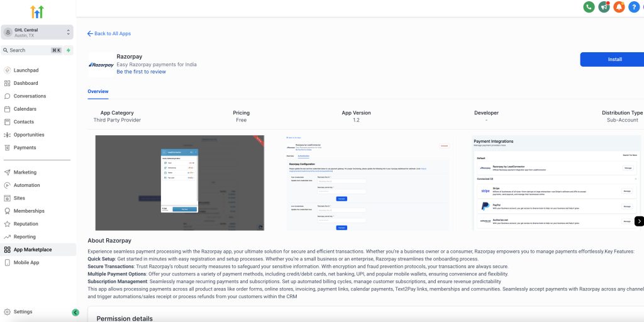The width and height of the screenshot is (644, 322).
Task: Click the Contacts icon
Action: (x=7, y=121)
